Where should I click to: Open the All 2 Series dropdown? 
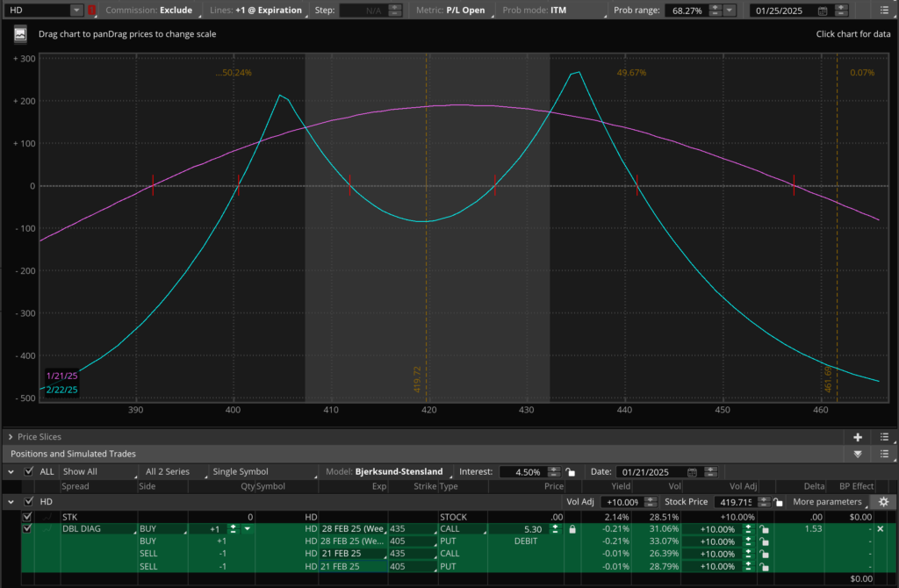tap(175, 471)
